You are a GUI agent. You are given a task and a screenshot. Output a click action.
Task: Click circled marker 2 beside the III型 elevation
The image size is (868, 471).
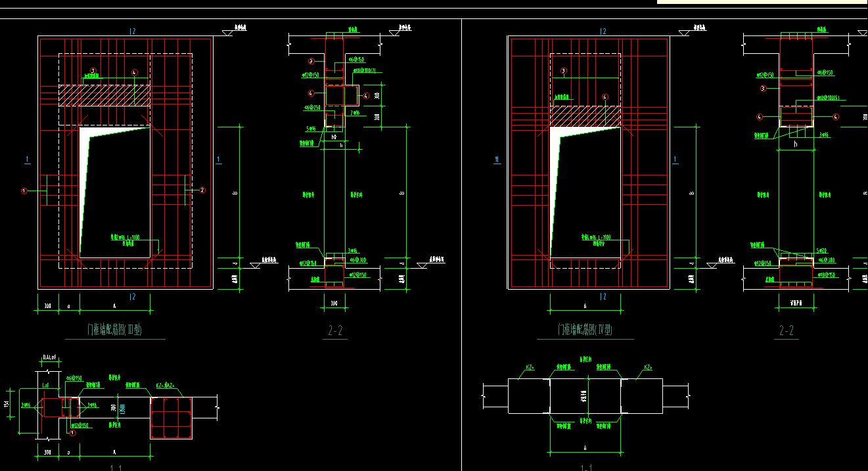[202, 190]
